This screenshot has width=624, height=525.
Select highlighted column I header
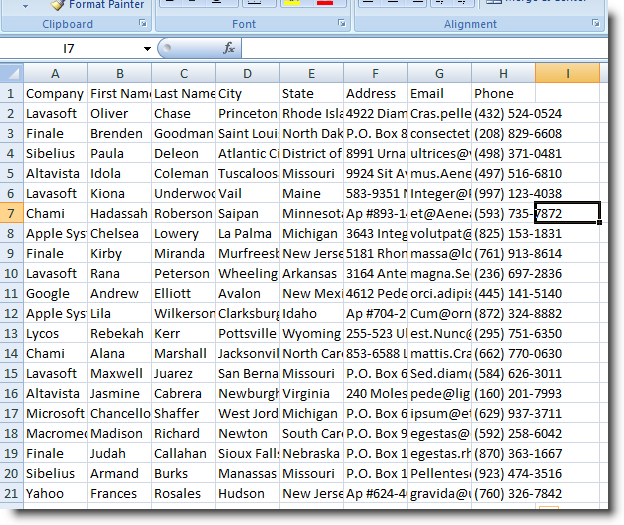567,73
